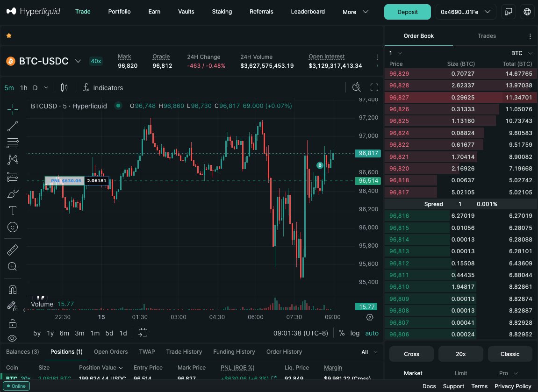Click the chart quick search icon
Screen dimensions: 538x392
click(x=357, y=87)
